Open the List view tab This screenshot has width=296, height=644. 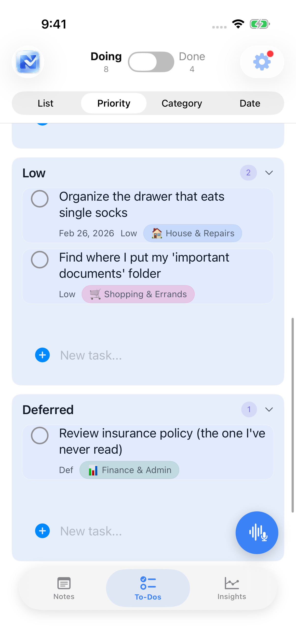pyautogui.click(x=45, y=103)
